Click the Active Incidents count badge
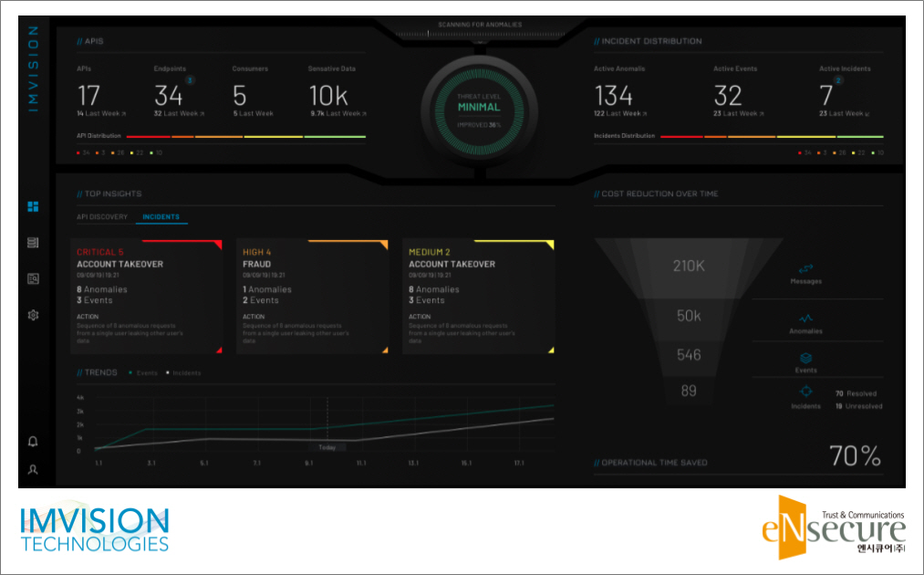Screen dimensions: 924x575 [x=838, y=80]
